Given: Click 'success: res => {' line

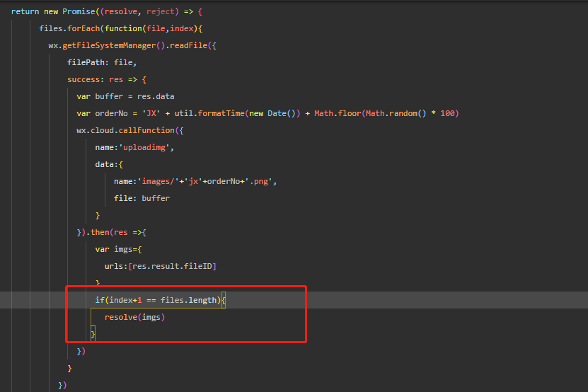Looking at the screenshot, I should coord(107,79).
